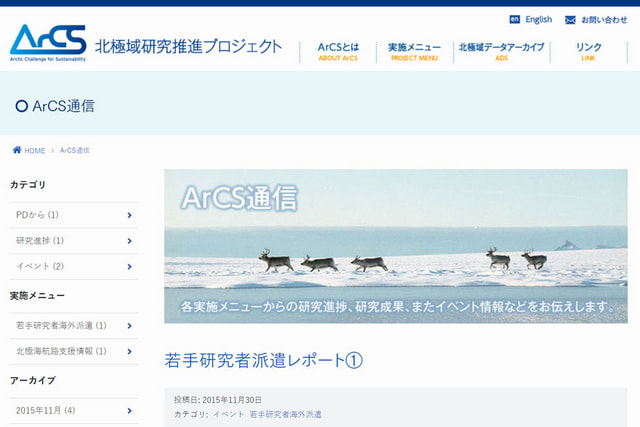Click the 実施メニュー sidebar heading
640x427 pixels.
point(37,296)
